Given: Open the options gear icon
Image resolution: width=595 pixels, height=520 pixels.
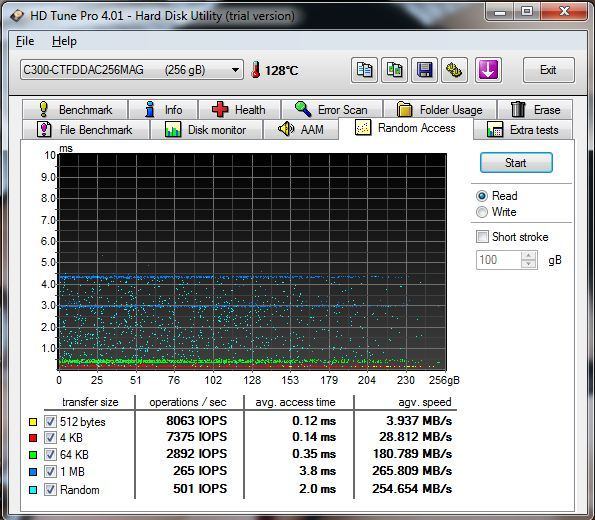Looking at the screenshot, I should (454, 70).
